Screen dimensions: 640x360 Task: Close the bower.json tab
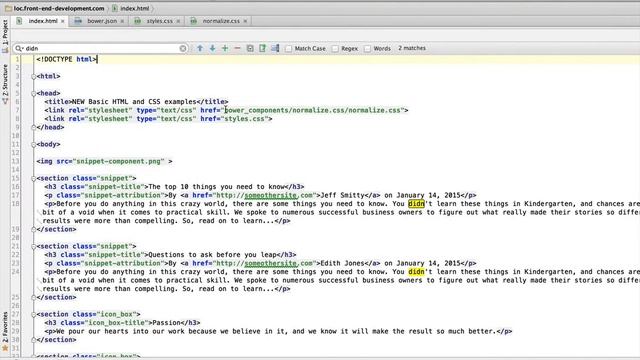[122, 21]
